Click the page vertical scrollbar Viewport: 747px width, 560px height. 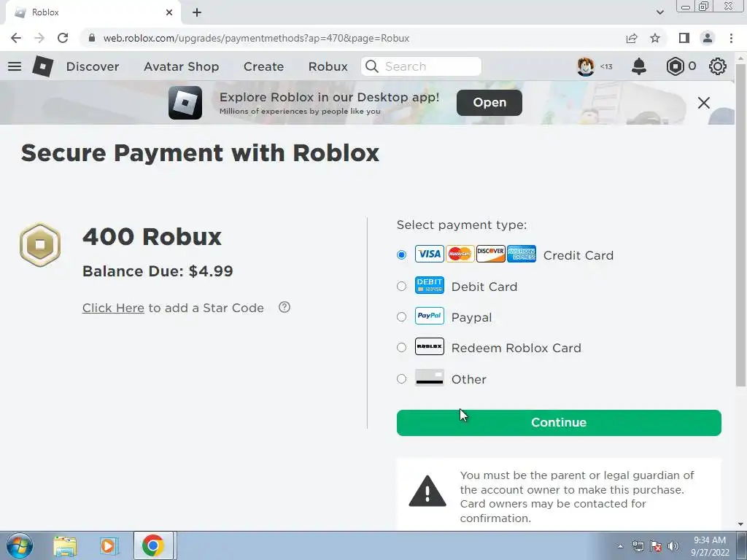point(740,225)
